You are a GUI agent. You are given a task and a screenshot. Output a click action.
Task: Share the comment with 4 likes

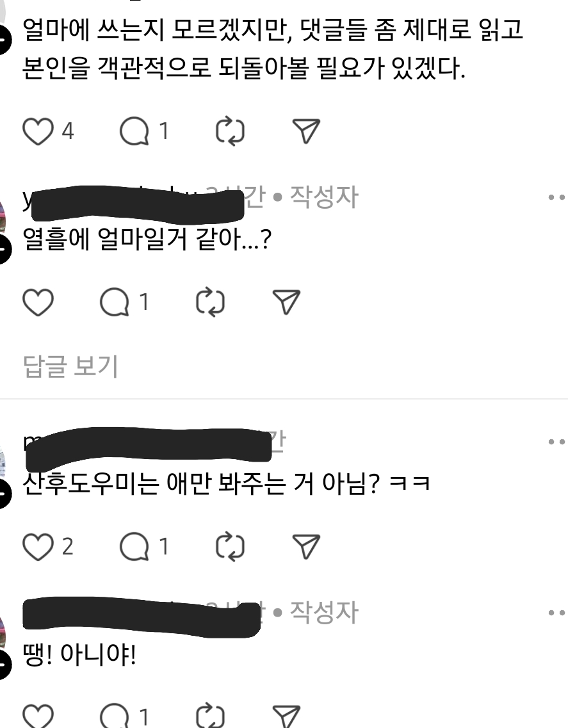pos(306,131)
